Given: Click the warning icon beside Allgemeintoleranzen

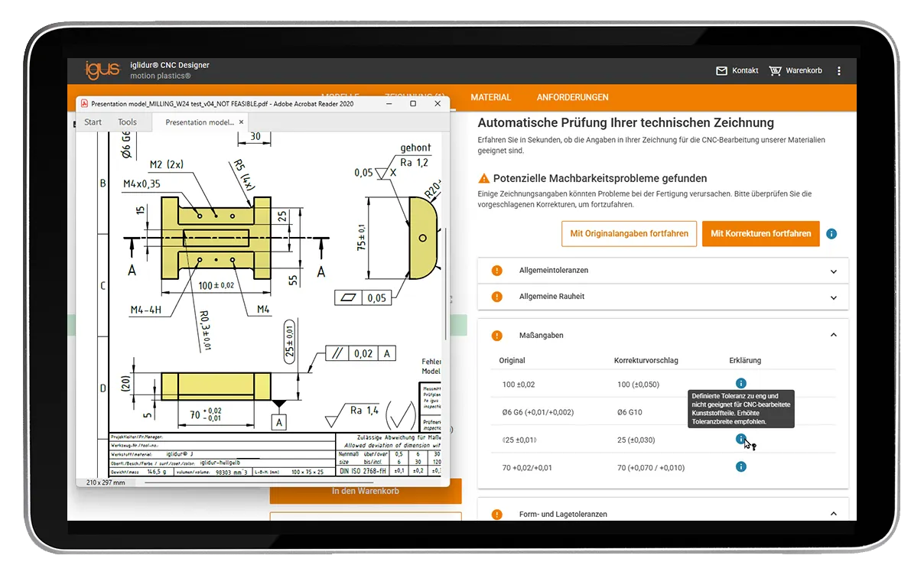Looking at the screenshot, I should click(x=497, y=271).
